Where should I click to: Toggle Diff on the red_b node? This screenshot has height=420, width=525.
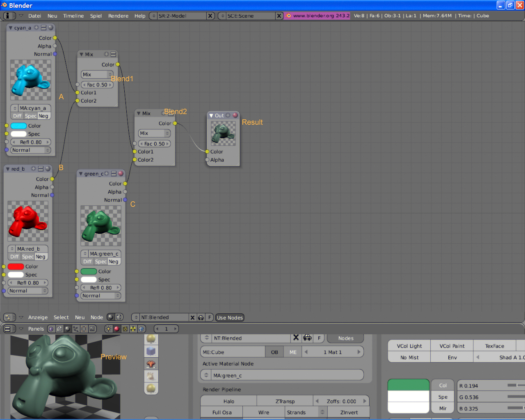(x=14, y=257)
